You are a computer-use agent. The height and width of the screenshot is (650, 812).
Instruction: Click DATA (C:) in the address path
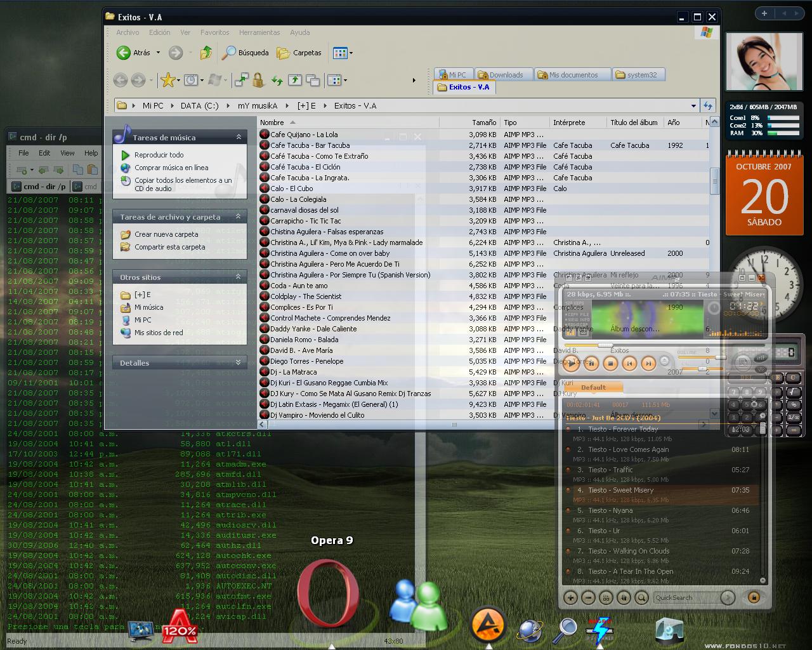point(199,106)
